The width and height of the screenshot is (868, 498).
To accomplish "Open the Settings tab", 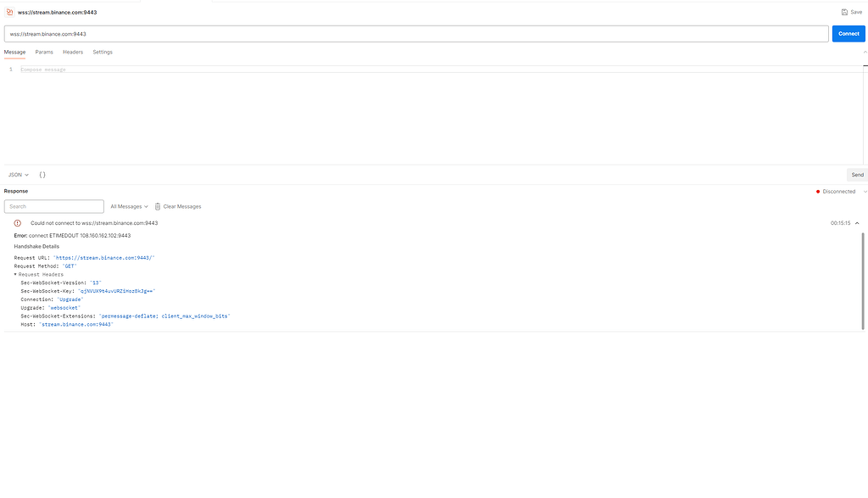I will pos(103,52).
